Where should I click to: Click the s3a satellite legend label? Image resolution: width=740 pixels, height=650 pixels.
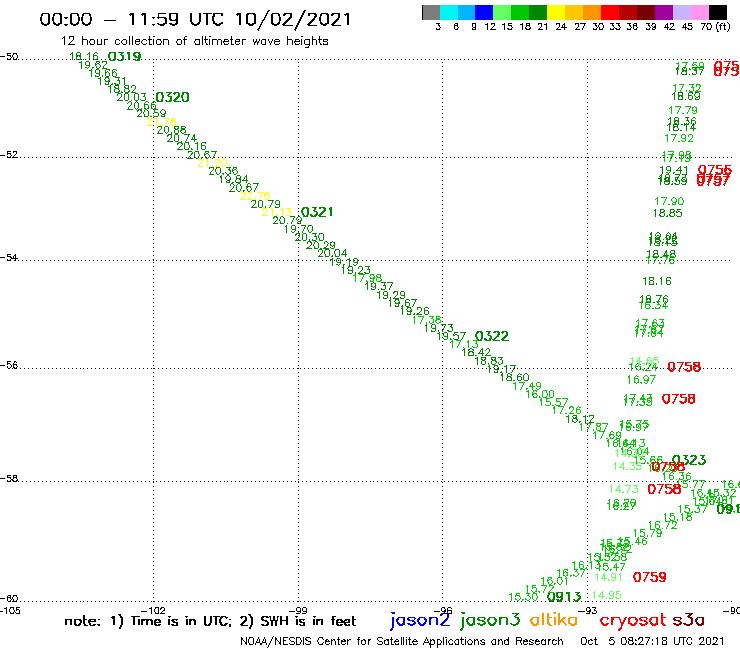point(688,620)
